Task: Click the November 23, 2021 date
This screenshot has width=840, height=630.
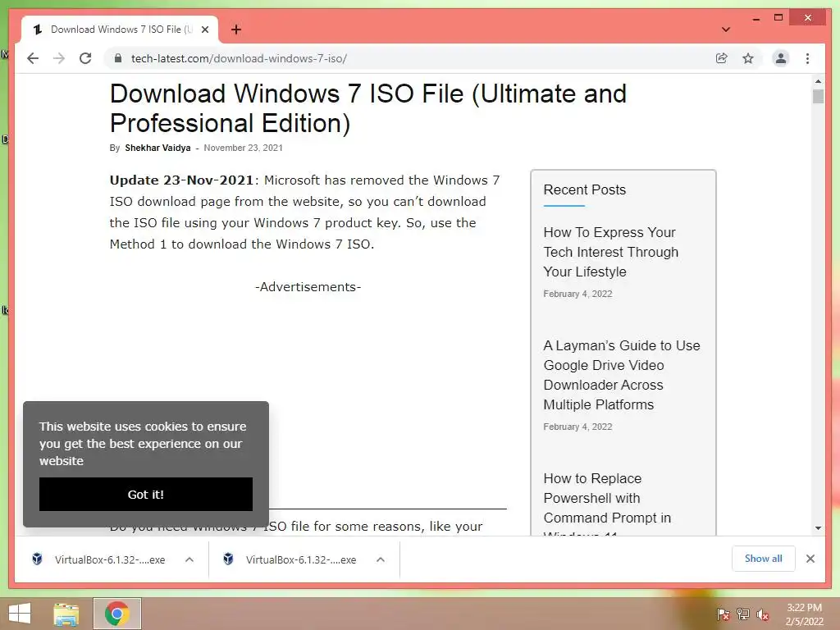Action: [243, 148]
